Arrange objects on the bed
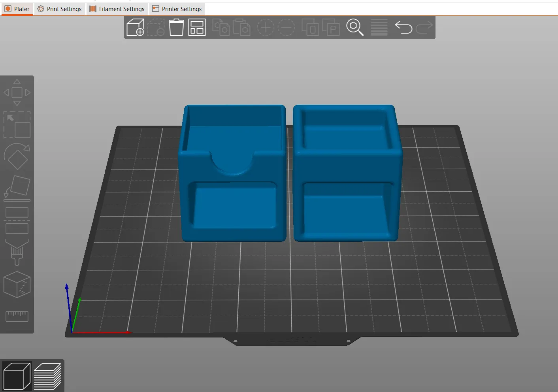Screen dimensions: 558x392 click(x=197, y=27)
